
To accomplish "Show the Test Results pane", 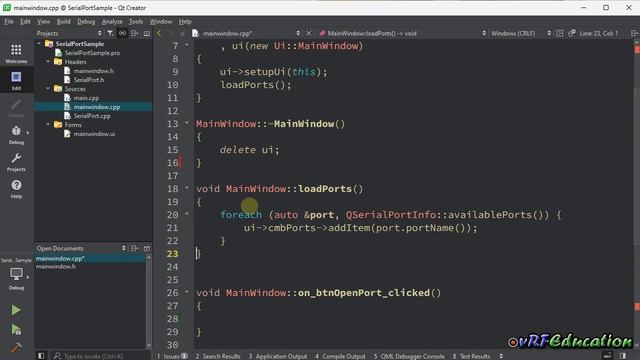I will [471, 356].
